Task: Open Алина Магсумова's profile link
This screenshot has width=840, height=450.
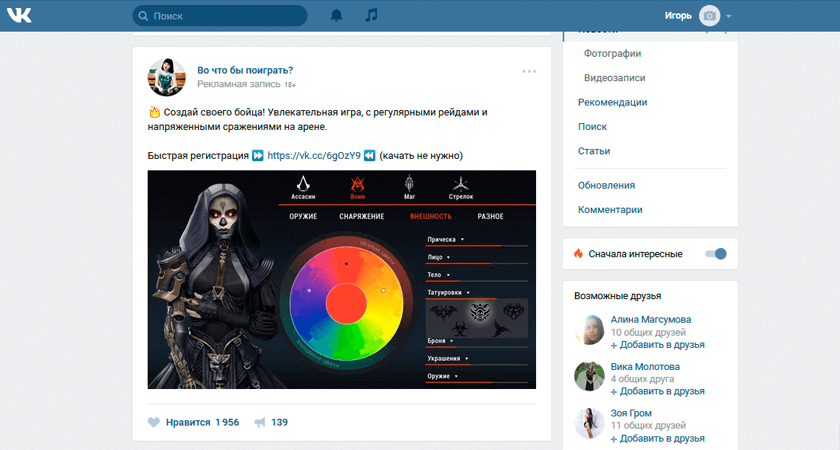Action: coord(651,319)
